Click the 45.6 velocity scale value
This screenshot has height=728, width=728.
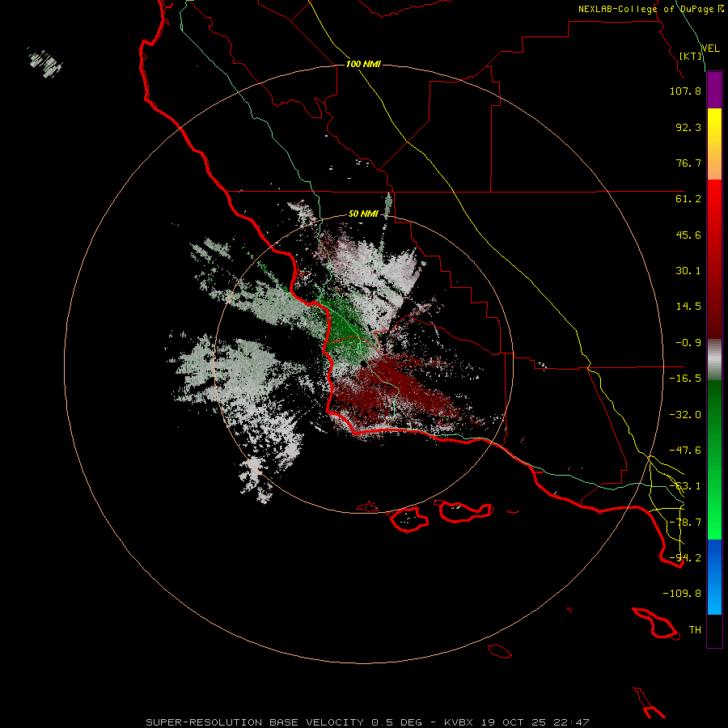(688, 235)
